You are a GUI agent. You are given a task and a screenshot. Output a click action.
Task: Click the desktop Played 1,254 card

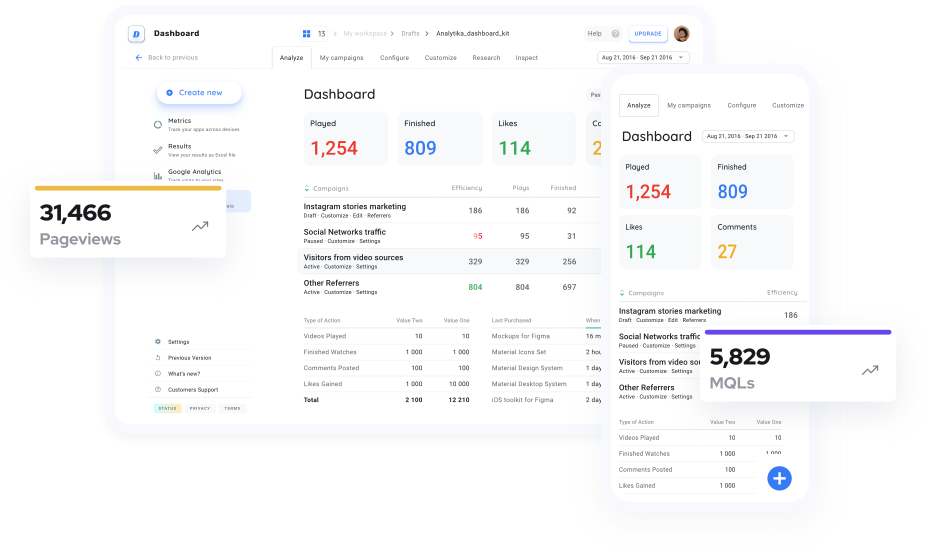pos(346,138)
